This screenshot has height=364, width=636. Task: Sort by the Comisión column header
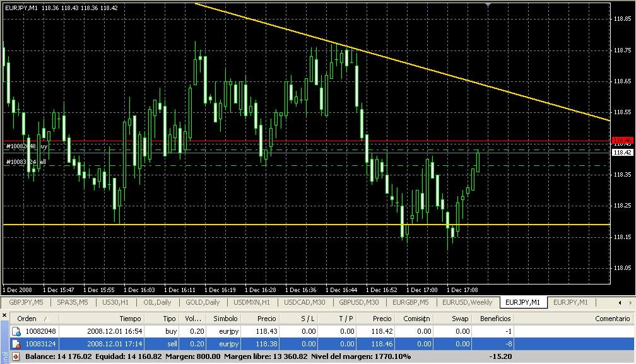click(414, 319)
